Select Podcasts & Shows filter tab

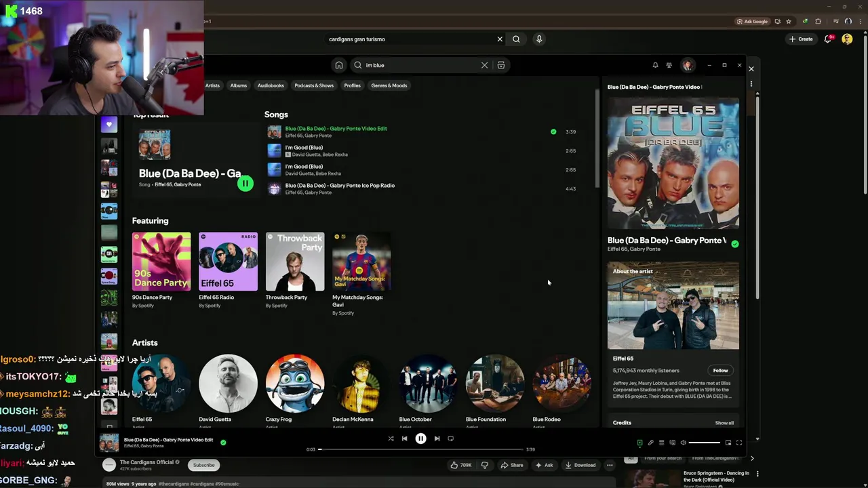point(314,85)
